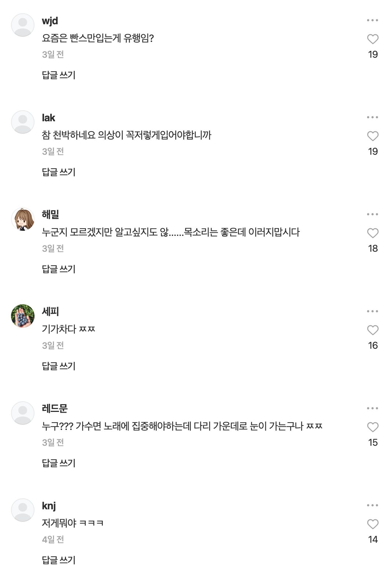
Task: Open the 레드문 username profile
Action: pos(55,408)
